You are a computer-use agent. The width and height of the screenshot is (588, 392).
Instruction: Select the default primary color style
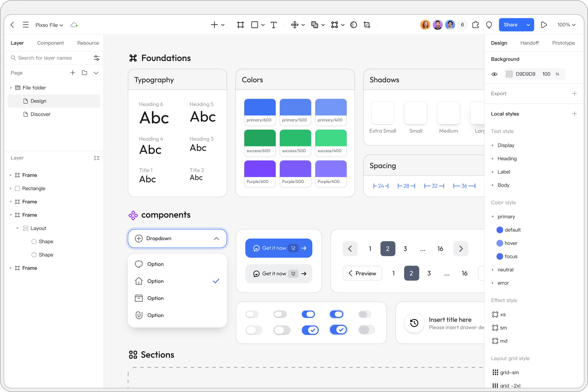[509, 230]
